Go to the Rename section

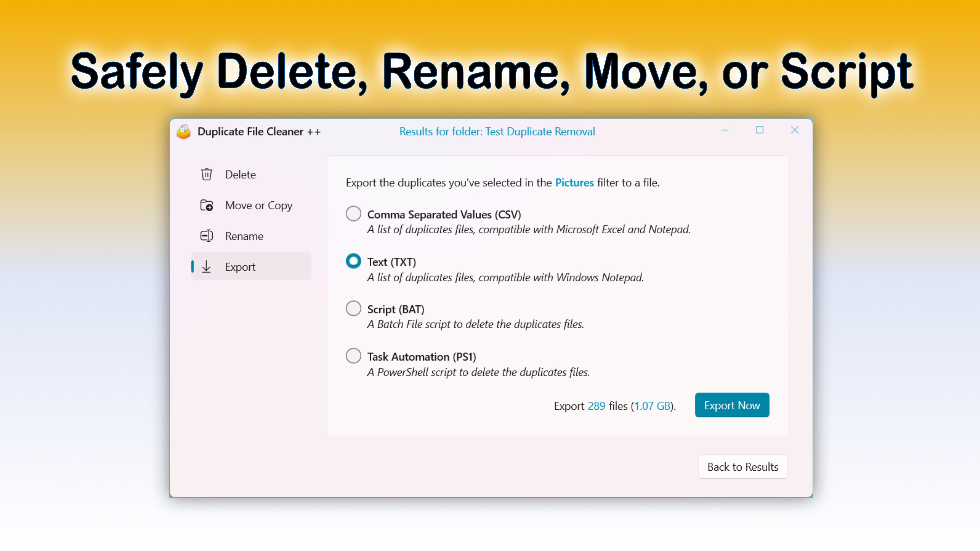244,236
